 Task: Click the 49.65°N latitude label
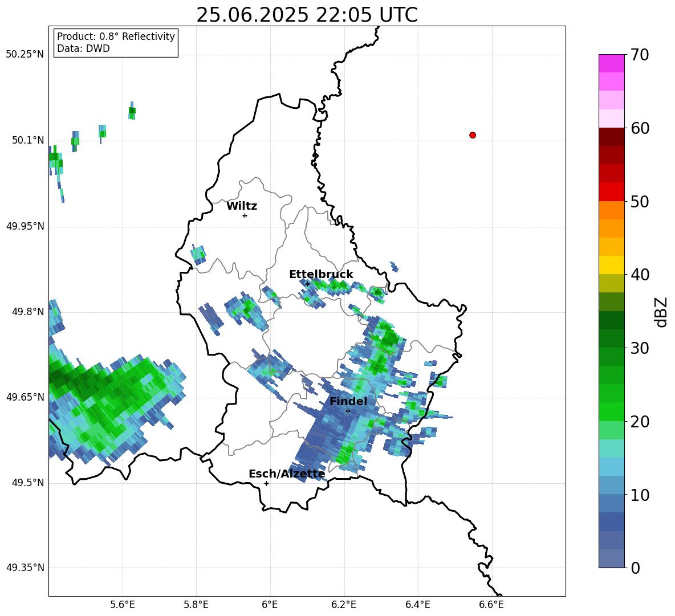click(25, 397)
